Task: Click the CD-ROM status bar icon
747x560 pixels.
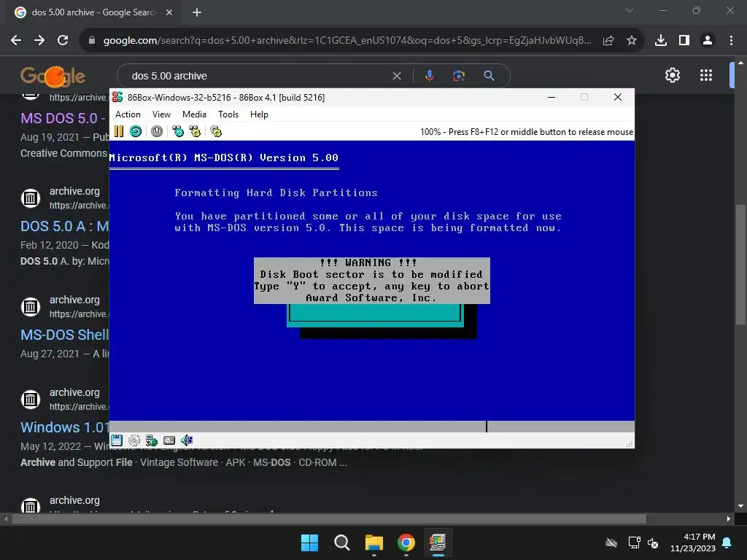Action: click(x=134, y=440)
